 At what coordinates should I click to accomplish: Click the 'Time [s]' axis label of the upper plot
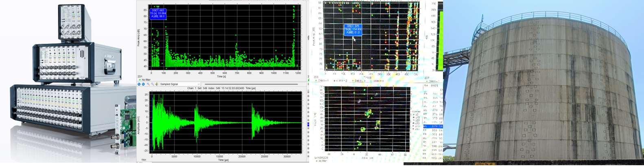coord(221,76)
